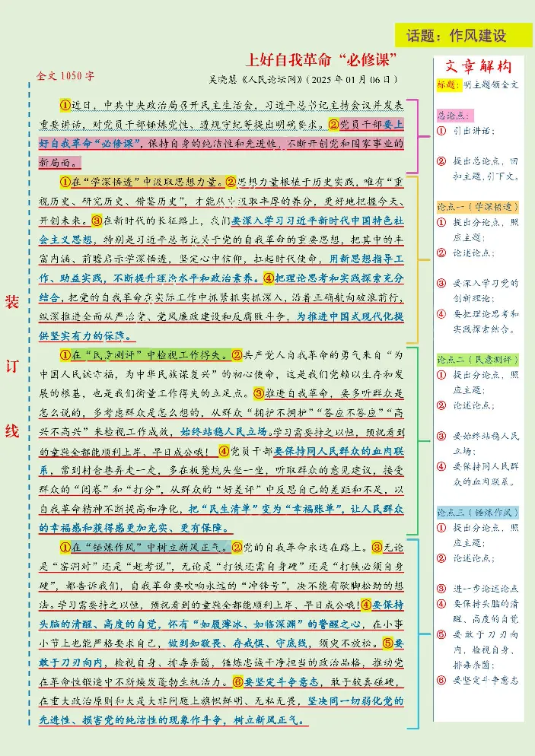This screenshot has height=756, width=535.
Task: Select sidebar item "要坚定斗争意志"
Action: coord(486,680)
